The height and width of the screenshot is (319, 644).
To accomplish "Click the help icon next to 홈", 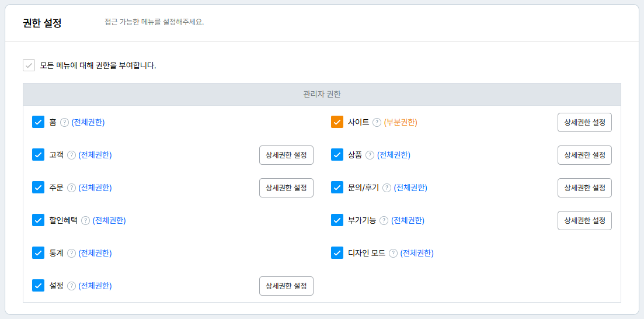I will [x=65, y=122].
